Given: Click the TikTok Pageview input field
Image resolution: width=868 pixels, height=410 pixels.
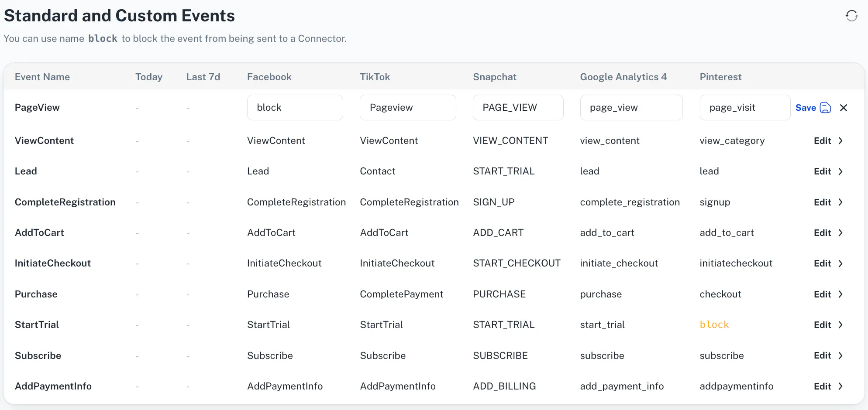Looking at the screenshot, I should tap(408, 108).
